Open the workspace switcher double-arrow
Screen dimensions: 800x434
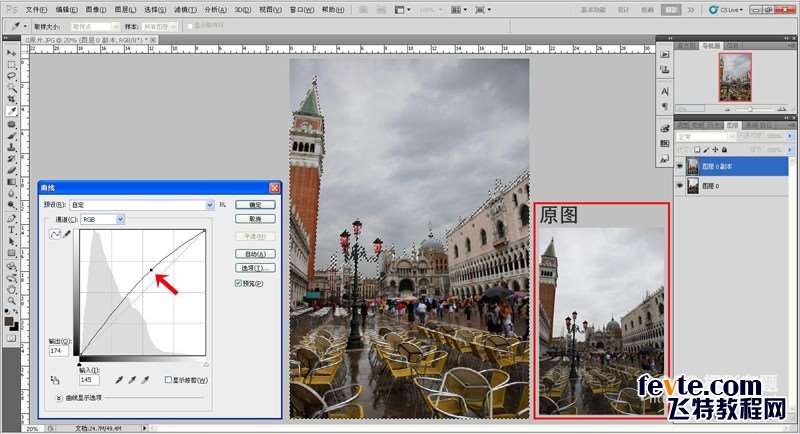coord(691,10)
